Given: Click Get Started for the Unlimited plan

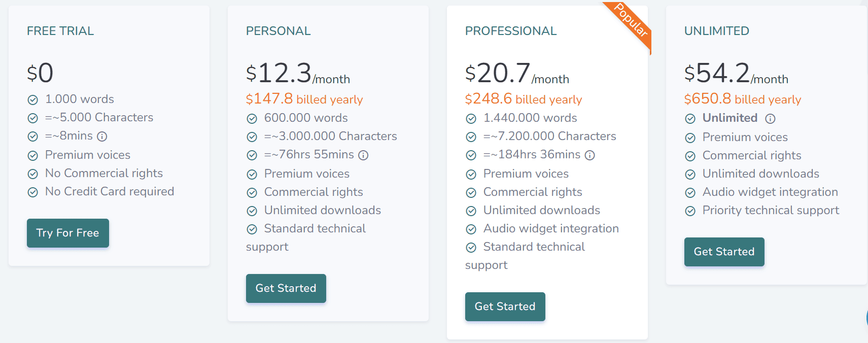Looking at the screenshot, I should pyautogui.click(x=724, y=252).
